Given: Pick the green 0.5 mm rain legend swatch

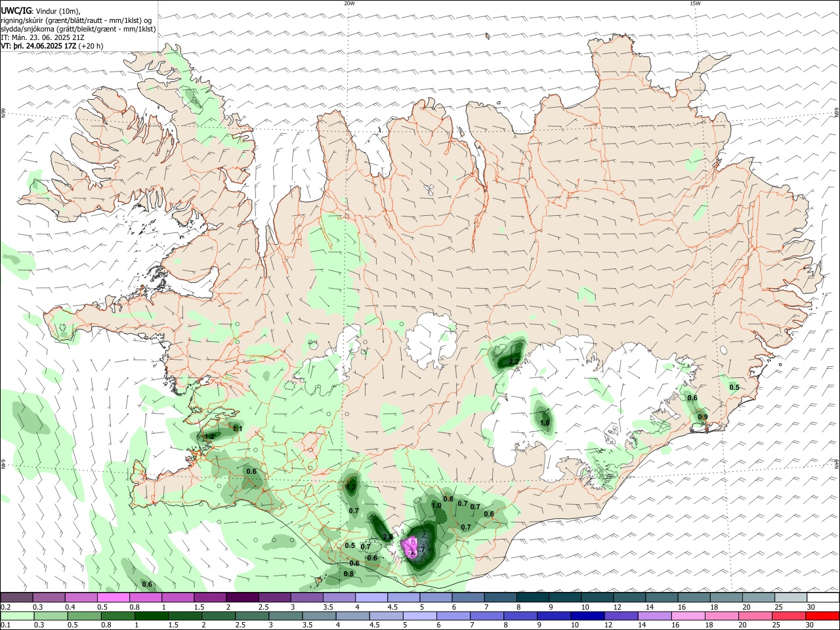Looking at the screenshot, I should point(83,616).
